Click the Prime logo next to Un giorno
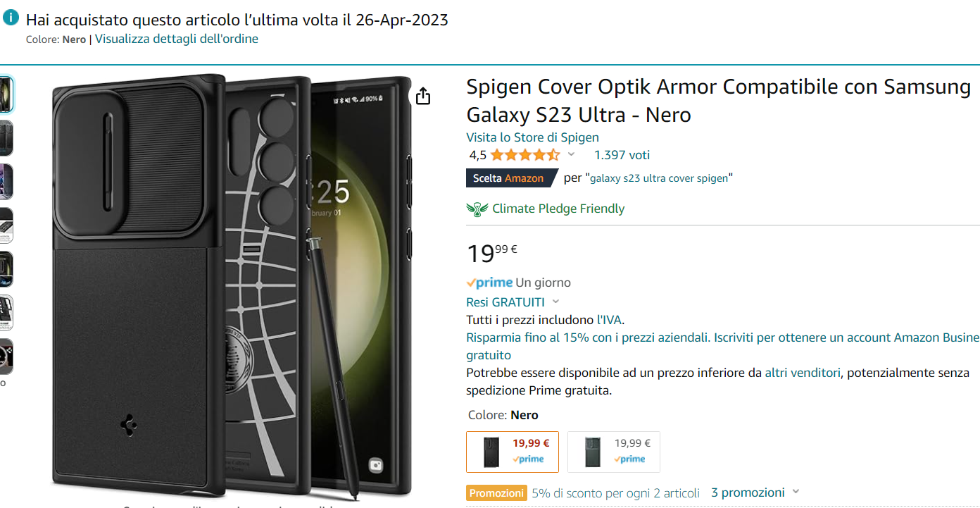The image size is (980, 508). 489,283
